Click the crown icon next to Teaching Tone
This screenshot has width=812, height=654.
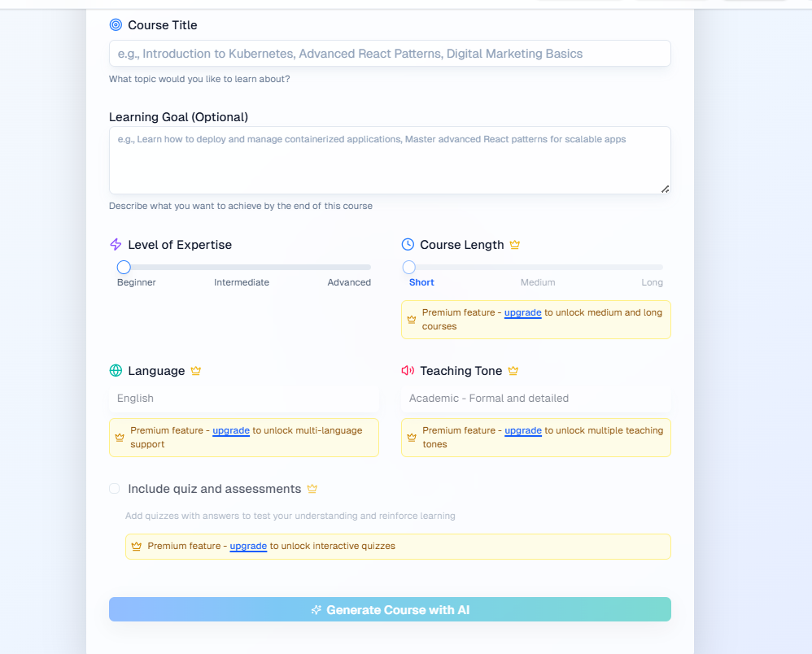[513, 370]
